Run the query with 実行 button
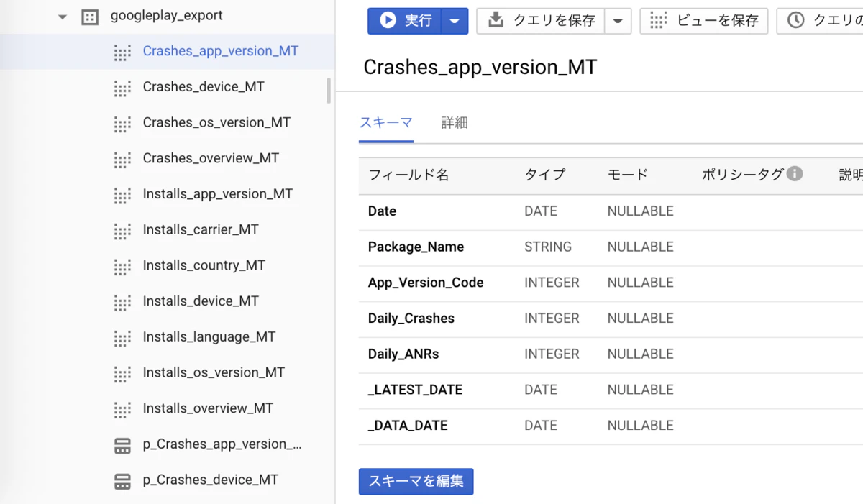The height and width of the screenshot is (504, 863). (404, 21)
